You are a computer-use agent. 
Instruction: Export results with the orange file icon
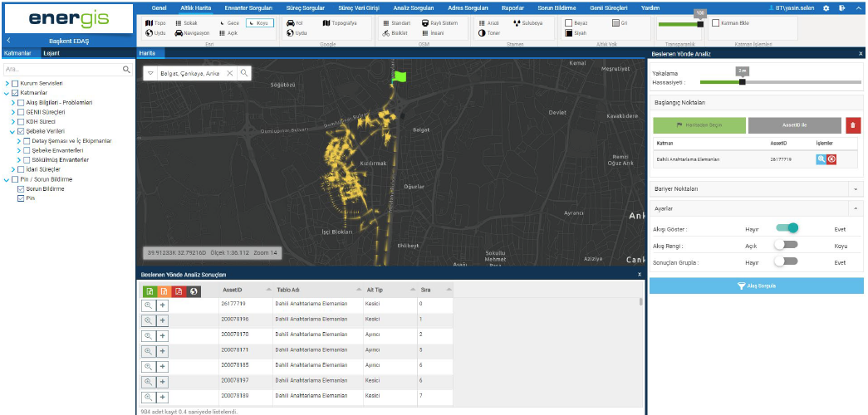[164, 291]
